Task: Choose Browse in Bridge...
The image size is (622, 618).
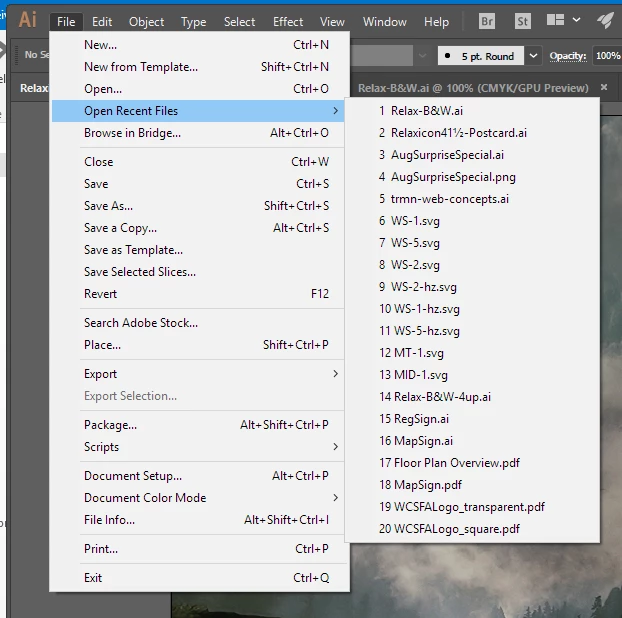Action: (x=198, y=133)
